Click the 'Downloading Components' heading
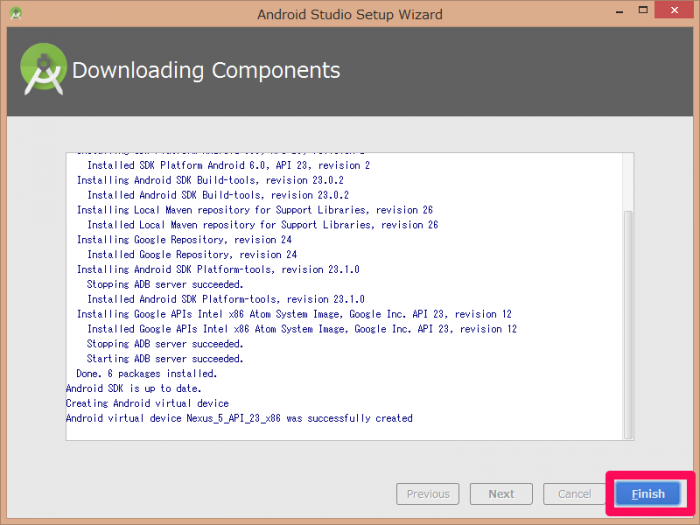Image resolution: width=700 pixels, height=525 pixels. tap(206, 71)
